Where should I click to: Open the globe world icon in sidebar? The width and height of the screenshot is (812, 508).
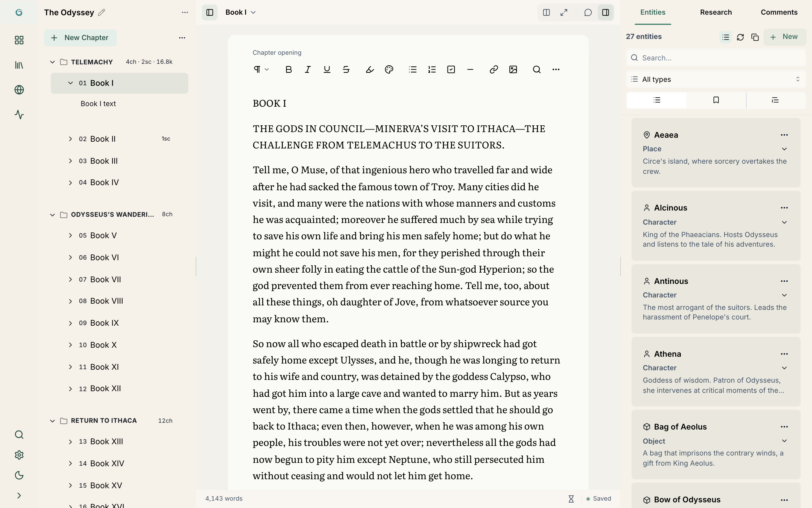pos(19,90)
